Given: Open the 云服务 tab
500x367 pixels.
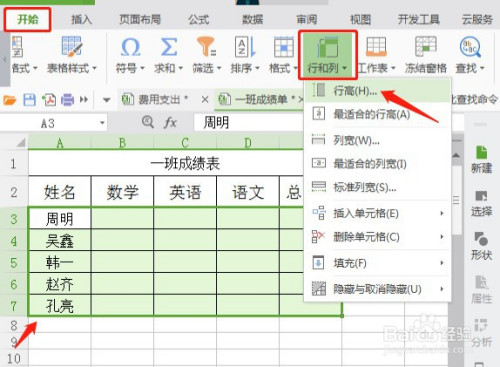Looking at the screenshot, I should [x=477, y=20].
